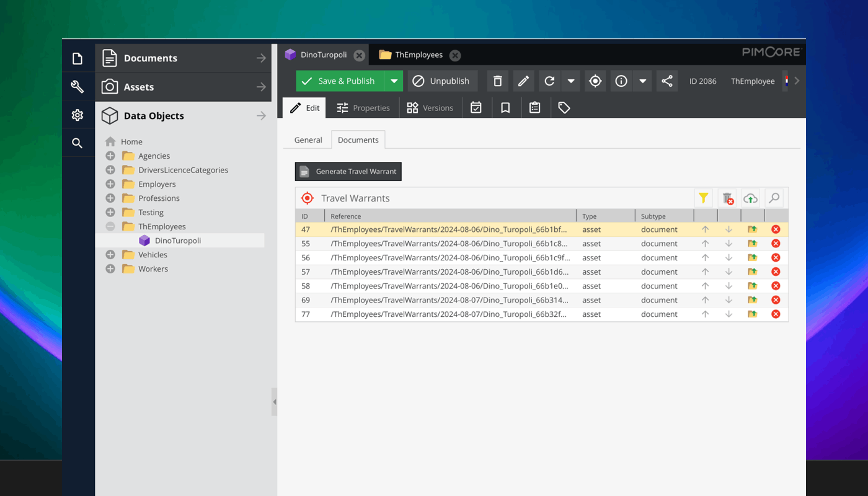Expand the DriversLicenceCategories folder
This screenshot has width=868, height=496.
tap(110, 170)
